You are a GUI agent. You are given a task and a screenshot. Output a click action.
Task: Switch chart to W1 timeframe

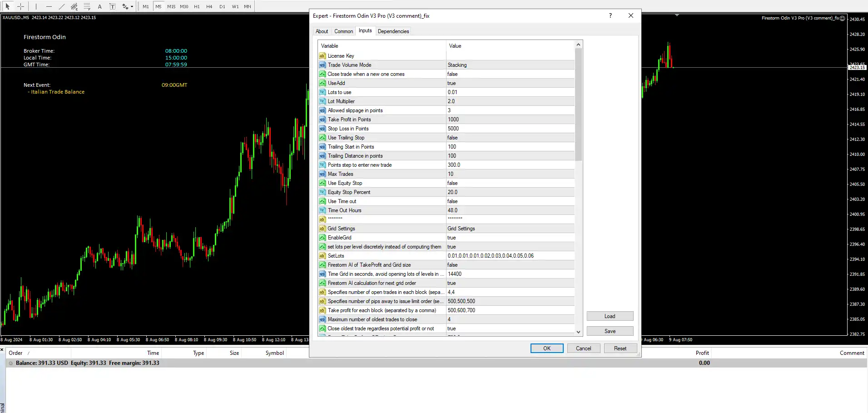click(235, 6)
